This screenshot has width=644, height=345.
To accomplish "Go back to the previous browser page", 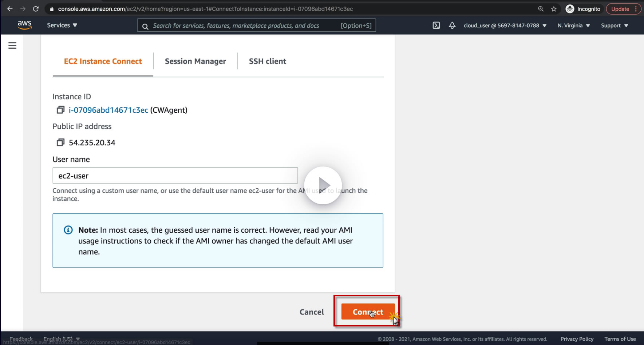I will point(10,9).
